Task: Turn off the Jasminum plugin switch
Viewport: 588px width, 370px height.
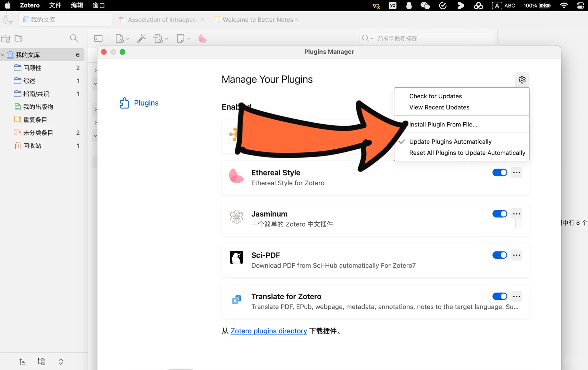Action: click(x=500, y=214)
